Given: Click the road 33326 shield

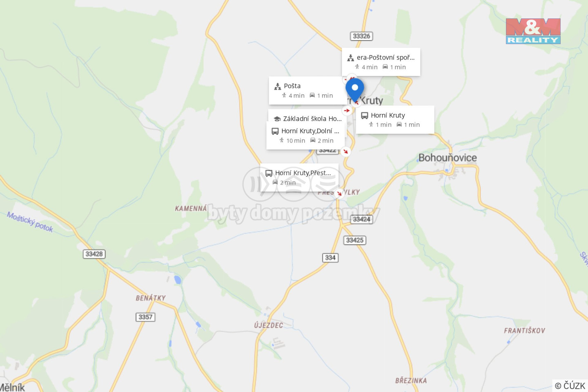Looking at the screenshot, I should click(x=362, y=36).
